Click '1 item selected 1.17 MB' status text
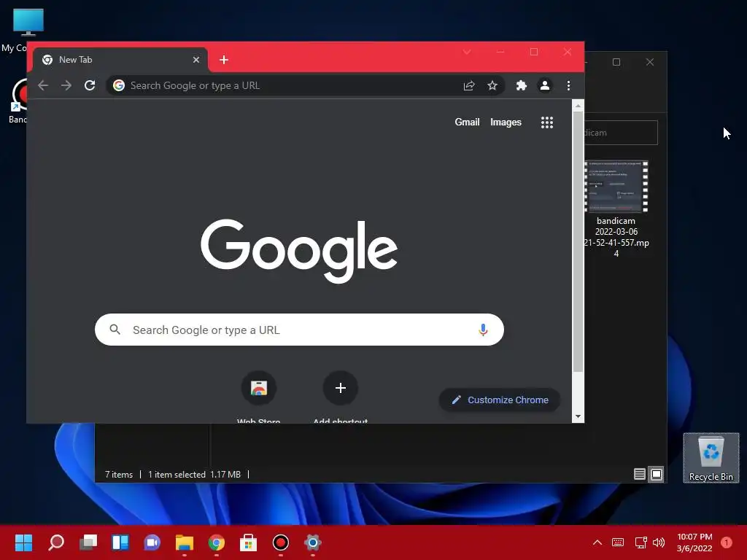Screen dimensions: 747x560 (194, 475)
